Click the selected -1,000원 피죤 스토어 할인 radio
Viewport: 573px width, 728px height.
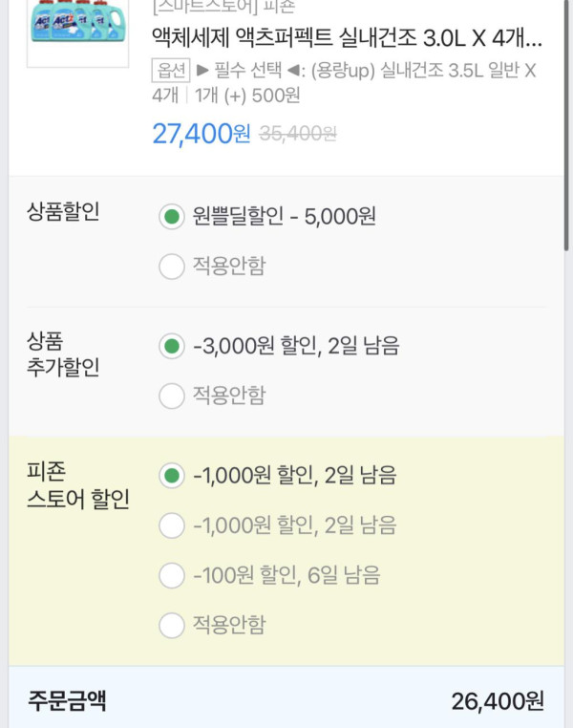(x=172, y=475)
